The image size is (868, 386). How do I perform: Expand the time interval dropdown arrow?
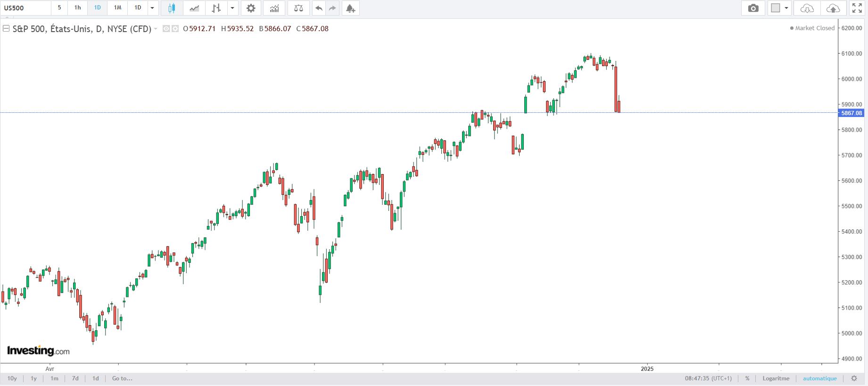click(152, 8)
